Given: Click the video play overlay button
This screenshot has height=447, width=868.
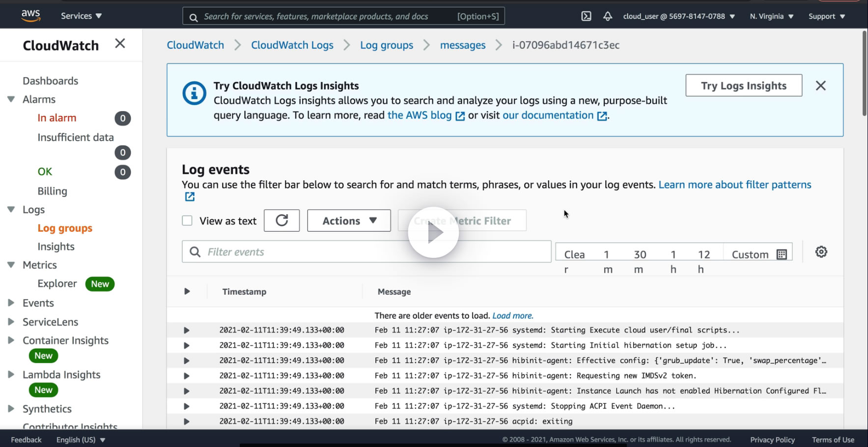Looking at the screenshot, I should (x=433, y=232).
